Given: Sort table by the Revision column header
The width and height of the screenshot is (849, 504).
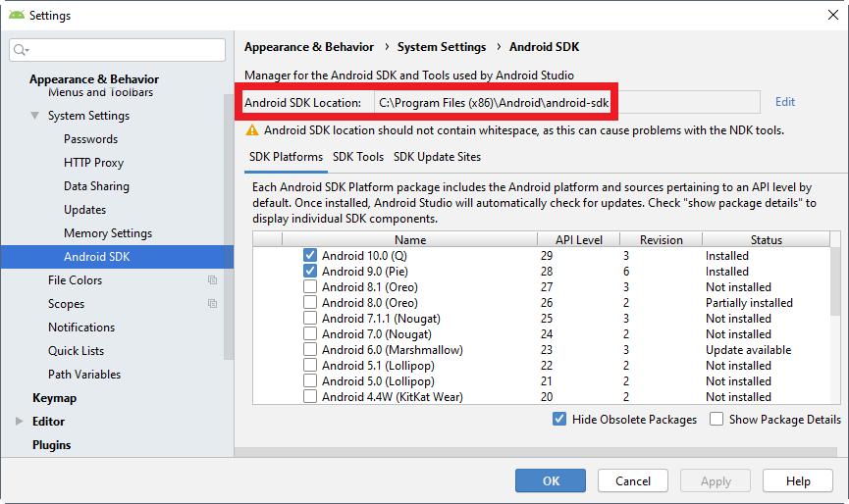Looking at the screenshot, I should point(661,239).
